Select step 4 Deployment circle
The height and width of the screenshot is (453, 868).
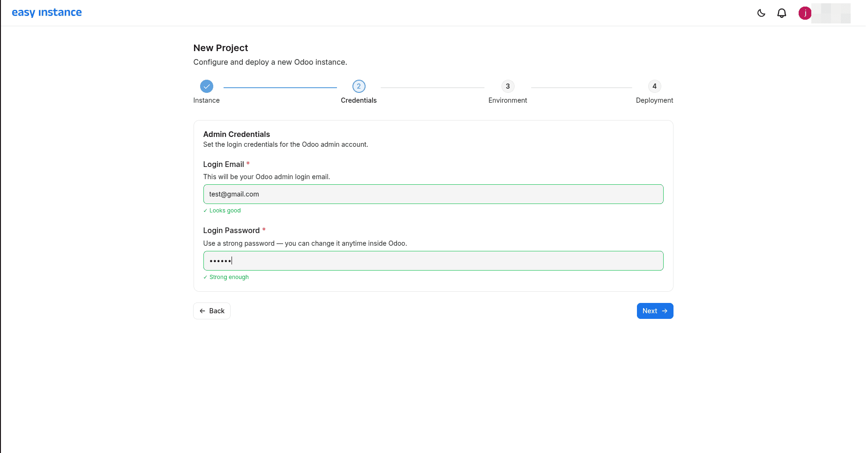coord(654,86)
